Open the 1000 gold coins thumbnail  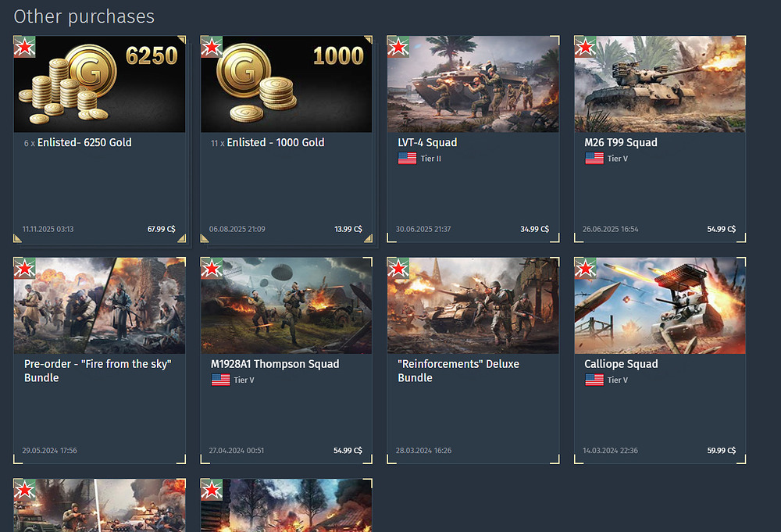[x=287, y=84]
